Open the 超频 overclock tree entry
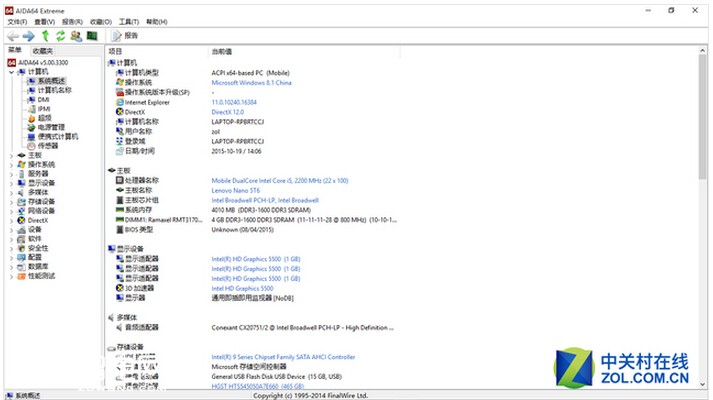This screenshot has height=400, width=713. (x=45, y=118)
